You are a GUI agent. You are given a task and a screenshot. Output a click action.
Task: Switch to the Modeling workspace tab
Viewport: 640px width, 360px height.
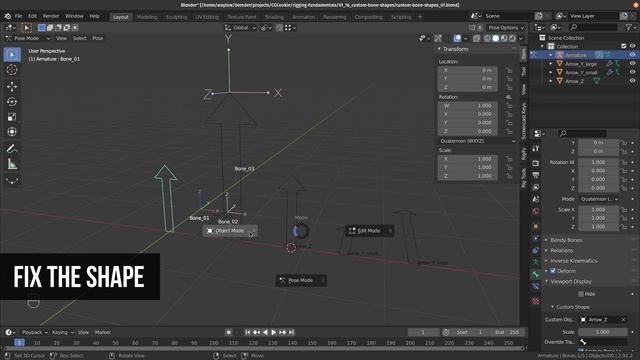pos(147,17)
